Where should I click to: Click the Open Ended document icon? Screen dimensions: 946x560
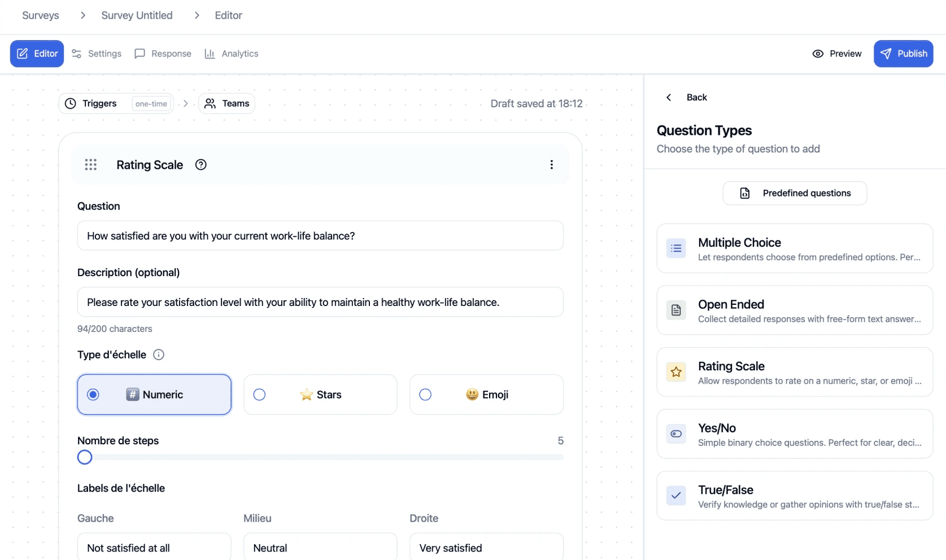pyautogui.click(x=675, y=310)
